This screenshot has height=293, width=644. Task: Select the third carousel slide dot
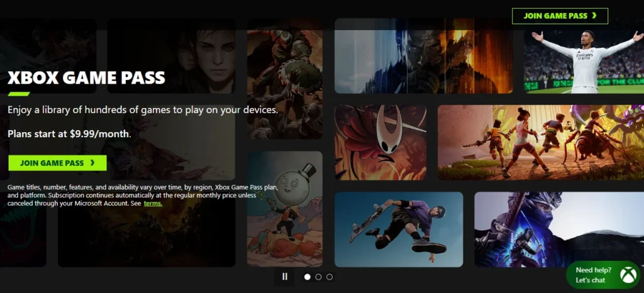tap(330, 277)
